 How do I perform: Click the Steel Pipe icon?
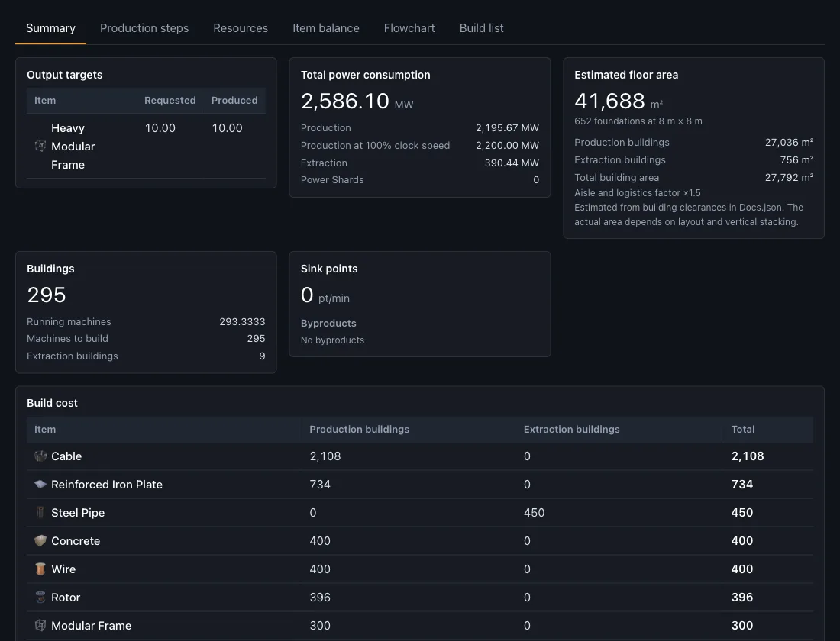tap(40, 513)
